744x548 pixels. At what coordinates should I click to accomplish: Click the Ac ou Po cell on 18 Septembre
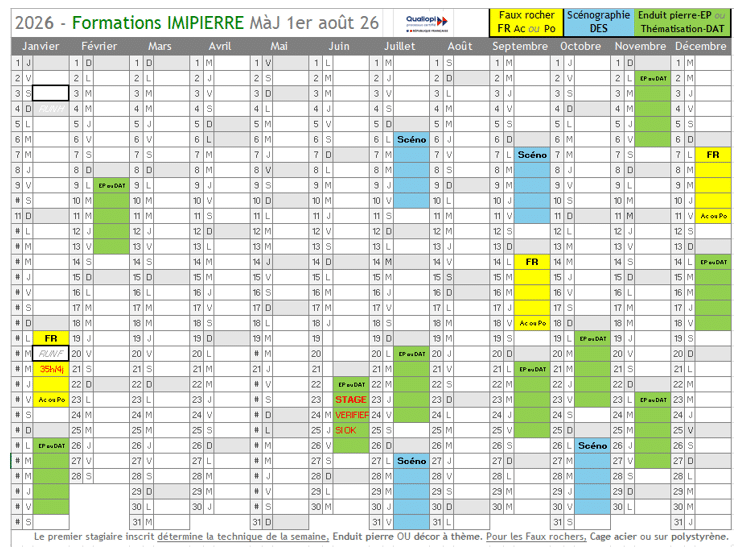[x=532, y=323]
